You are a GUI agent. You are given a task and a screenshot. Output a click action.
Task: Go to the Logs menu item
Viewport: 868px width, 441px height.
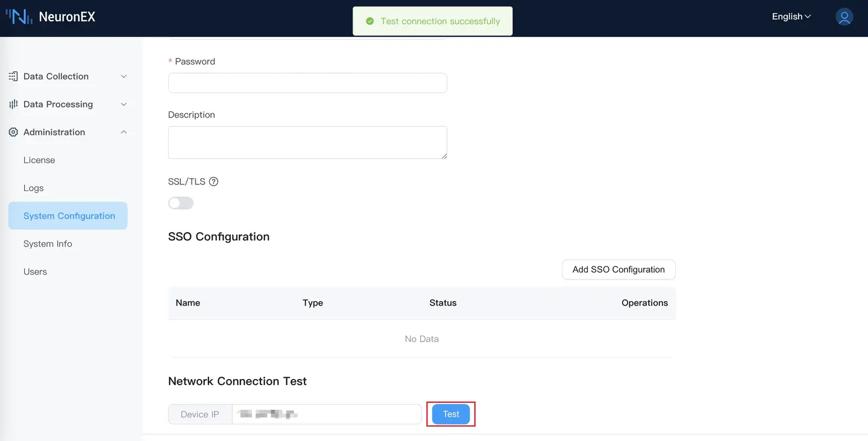34,188
